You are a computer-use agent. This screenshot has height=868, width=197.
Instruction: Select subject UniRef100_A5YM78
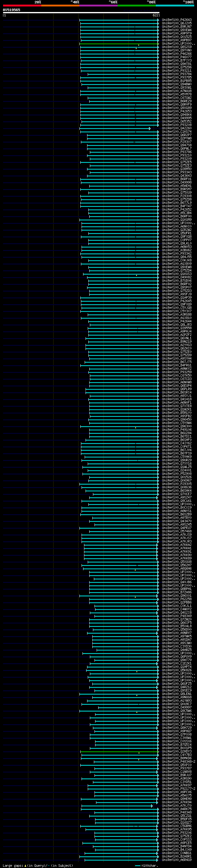point(177,94)
